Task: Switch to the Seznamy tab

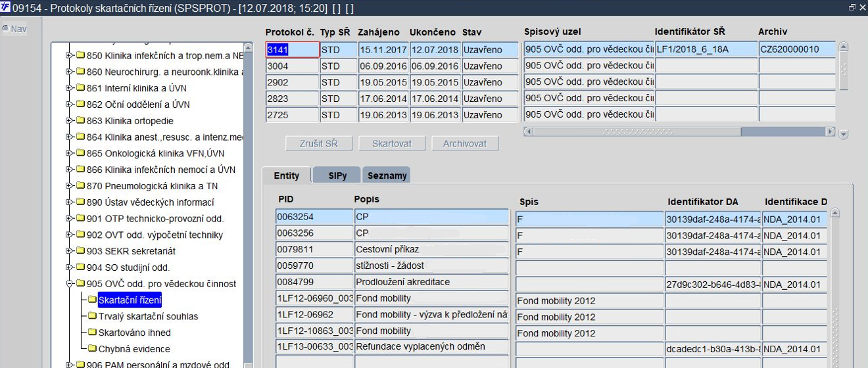Action: click(386, 175)
